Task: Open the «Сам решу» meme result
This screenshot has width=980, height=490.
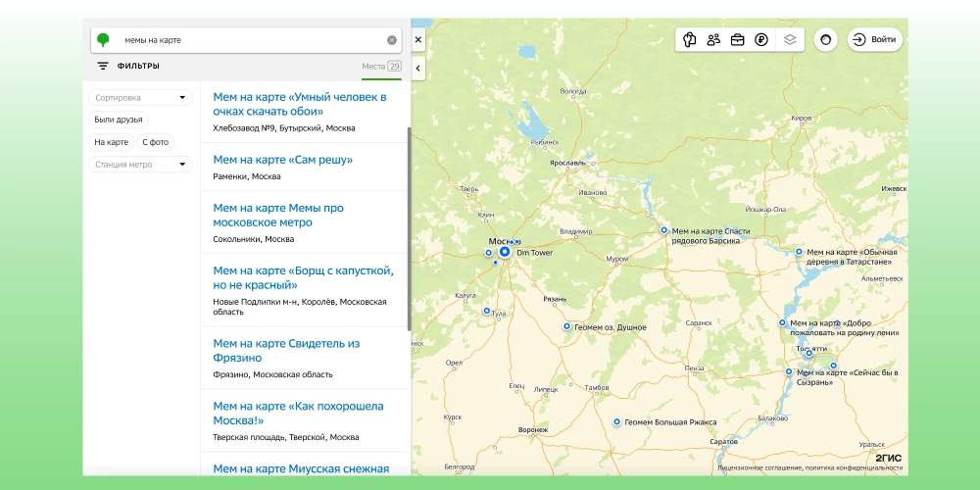Action: [x=282, y=160]
